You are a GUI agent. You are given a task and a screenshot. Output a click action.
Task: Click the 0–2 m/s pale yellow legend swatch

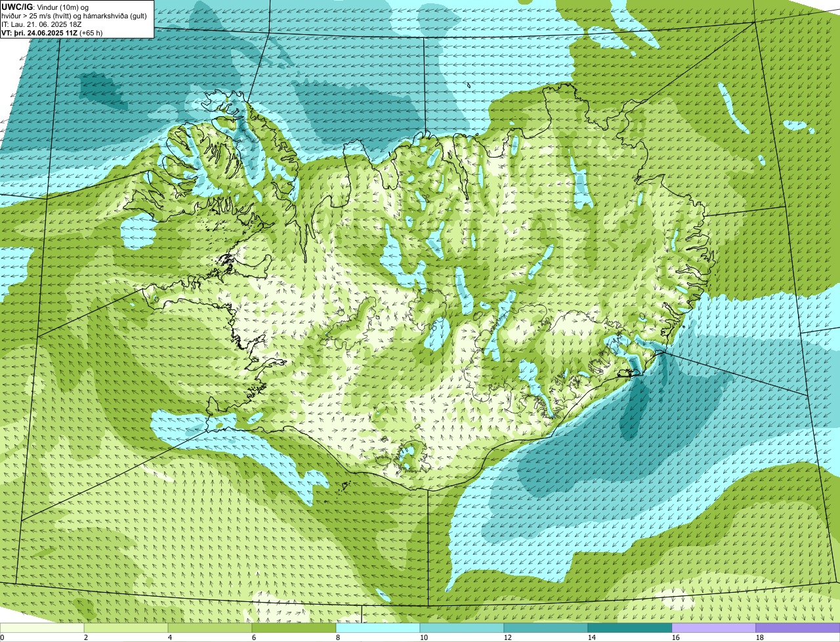[42, 628]
